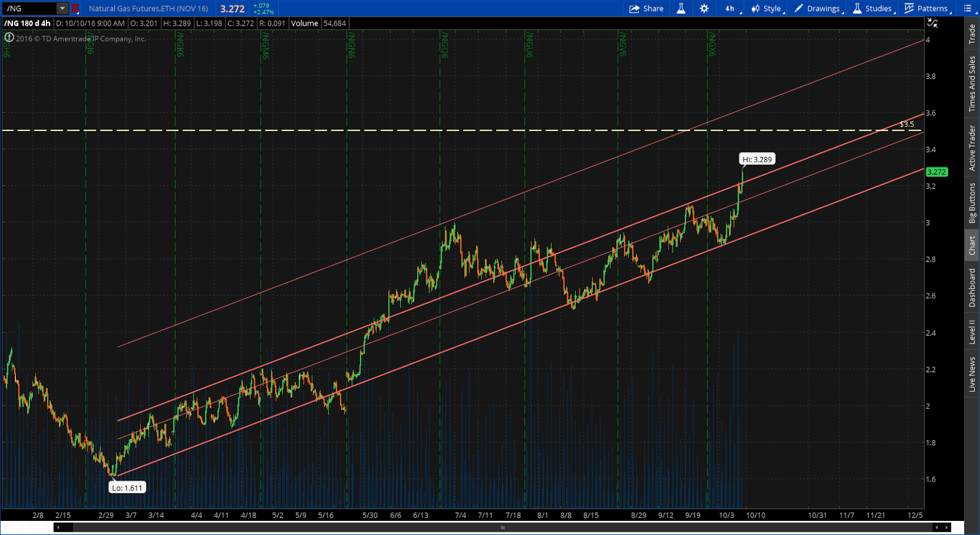Click the Volume label in status row
This screenshot has width=980, height=535.
click(x=304, y=23)
